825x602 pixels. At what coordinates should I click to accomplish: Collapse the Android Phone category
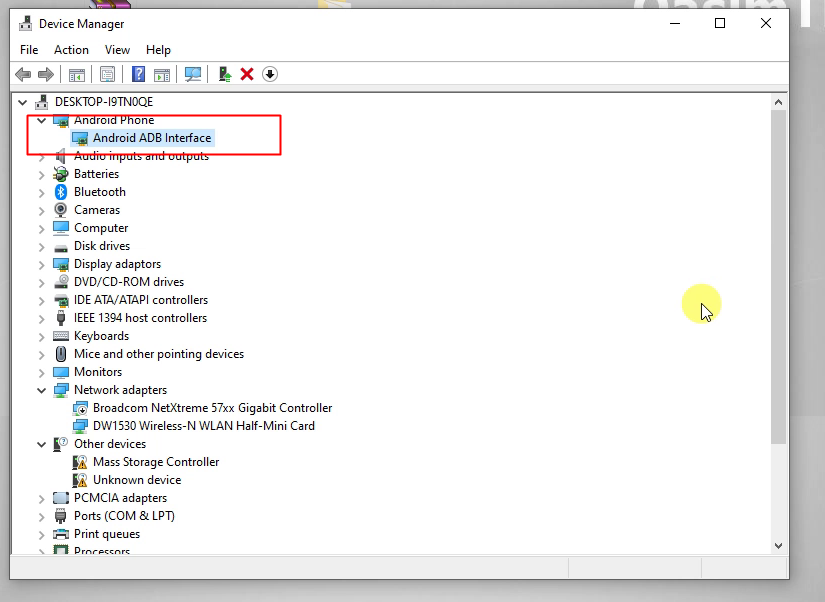point(42,120)
